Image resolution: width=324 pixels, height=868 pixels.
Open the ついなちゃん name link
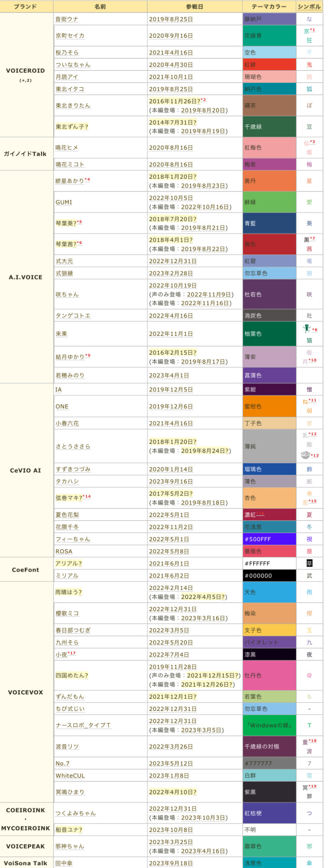[73, 65]
